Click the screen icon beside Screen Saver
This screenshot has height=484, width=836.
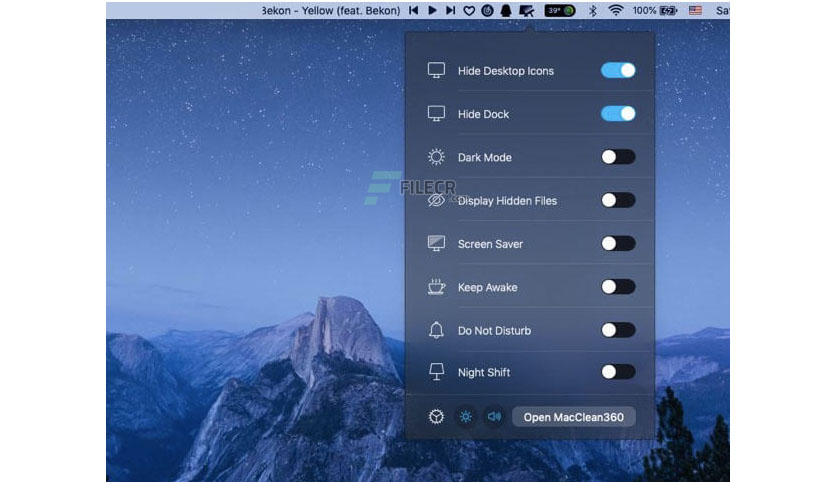436,244
